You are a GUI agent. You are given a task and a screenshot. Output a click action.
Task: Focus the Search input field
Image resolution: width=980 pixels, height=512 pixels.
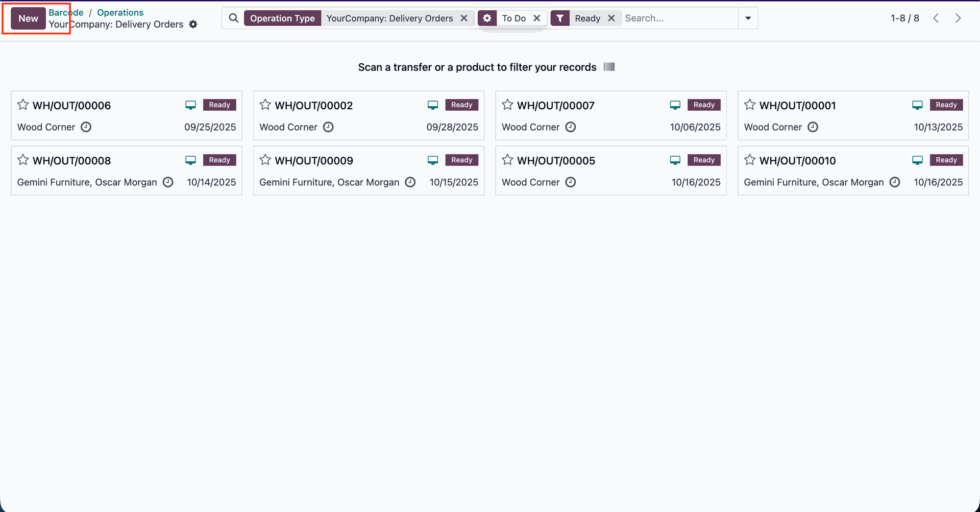click(679, 18)
